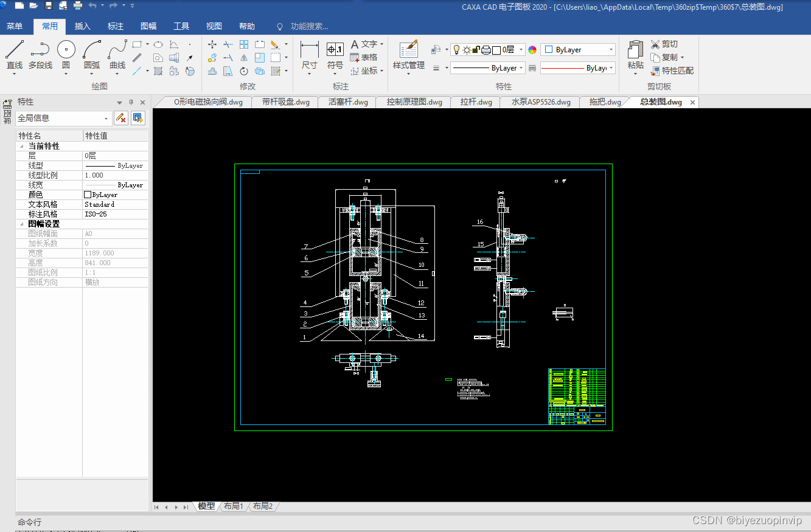Open the red ByLayer line width dropdown
The height and width of the screenshot is (532, 811).
tap(577, 68)
